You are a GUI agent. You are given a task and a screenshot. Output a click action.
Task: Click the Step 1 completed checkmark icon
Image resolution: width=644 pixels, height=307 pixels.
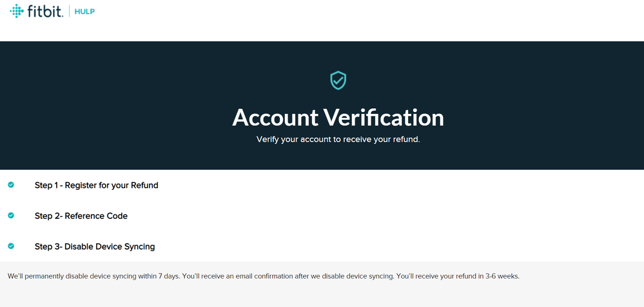11,185
